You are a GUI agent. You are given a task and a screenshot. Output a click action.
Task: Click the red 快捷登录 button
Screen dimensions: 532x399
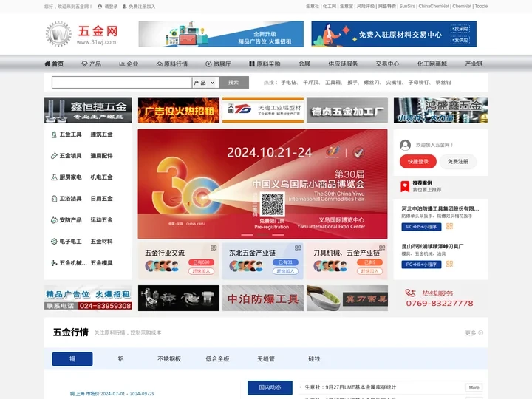pyautogui.click(x=418, y=162)
